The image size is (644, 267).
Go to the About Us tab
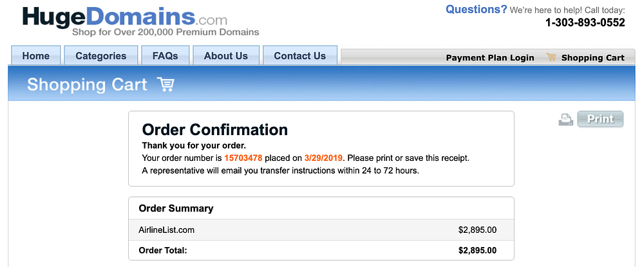pyautogui.click(x=225, y=56)
